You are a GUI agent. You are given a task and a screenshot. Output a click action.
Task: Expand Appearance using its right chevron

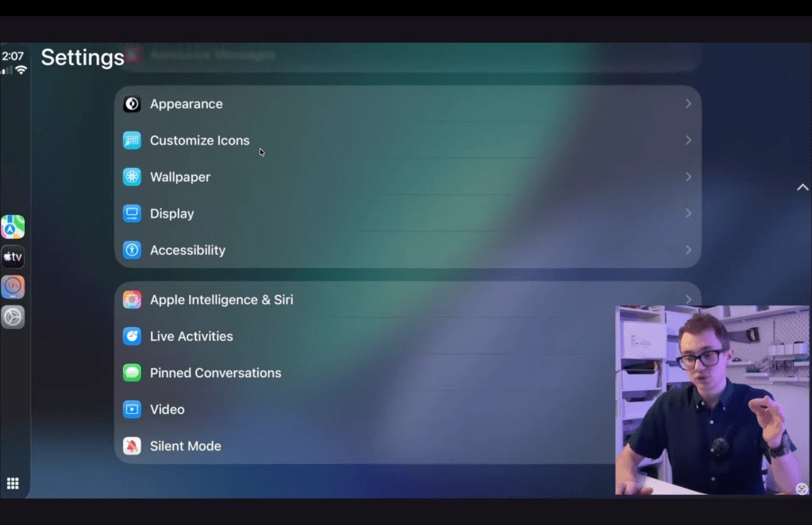tap(688, 104)
